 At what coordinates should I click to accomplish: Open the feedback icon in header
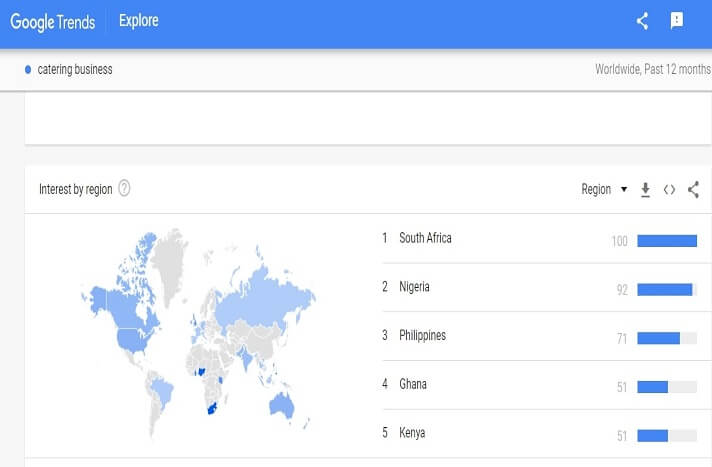pyautogui.click(x=677, y=21)
